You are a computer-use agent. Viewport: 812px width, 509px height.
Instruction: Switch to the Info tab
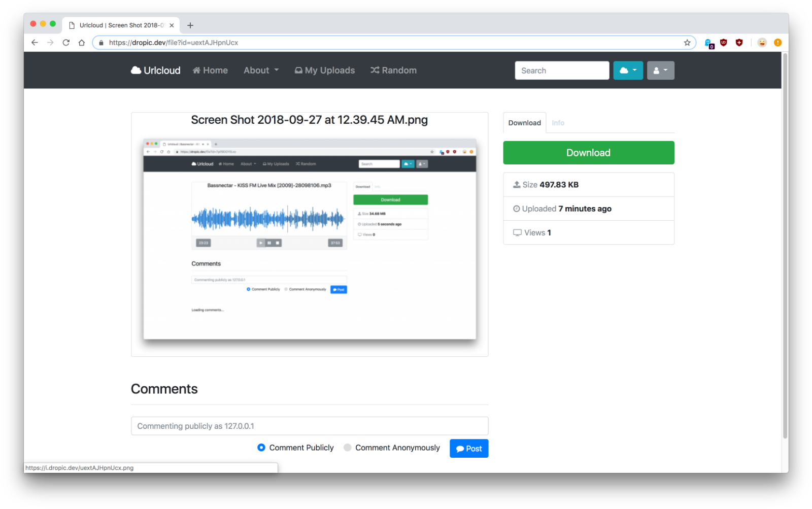tap(558, 123)
